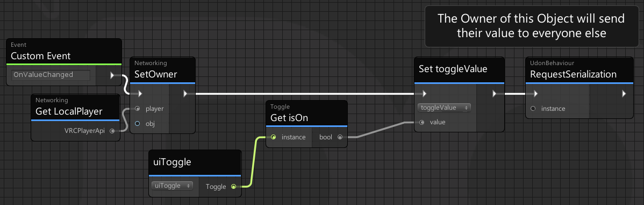Select the RequestSerialization node header

[579, 70]
